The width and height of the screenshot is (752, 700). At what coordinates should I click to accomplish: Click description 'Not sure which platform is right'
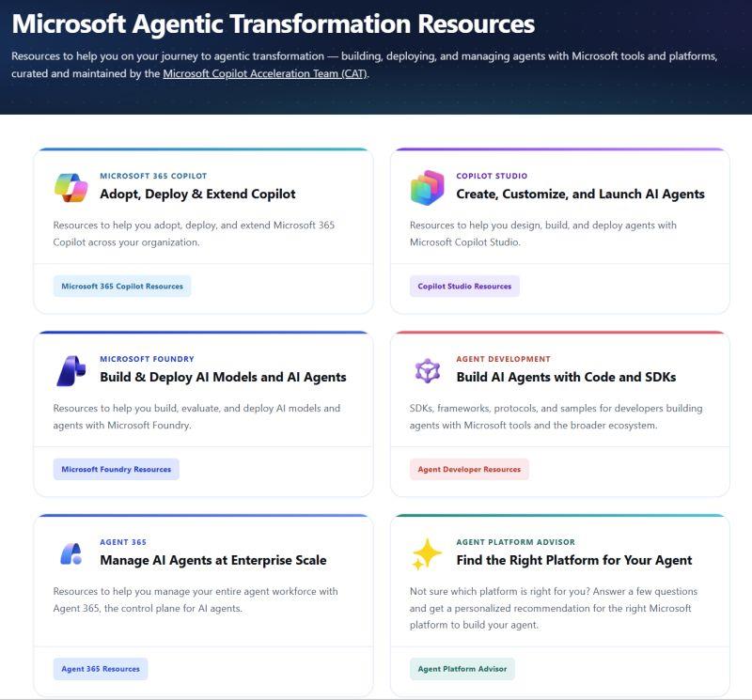[554, 608]
